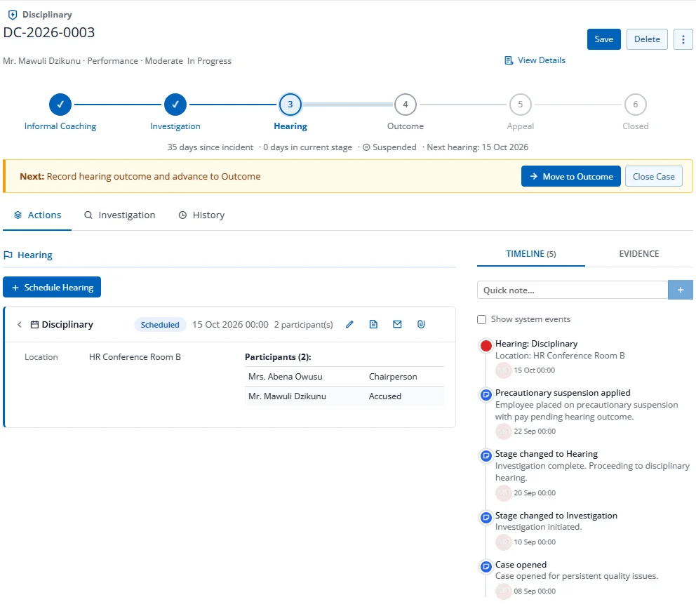Image resolution: width=696 pixels, height=616 pixels.
Task: Open the View Details link
Action: [x=535, y=60]
